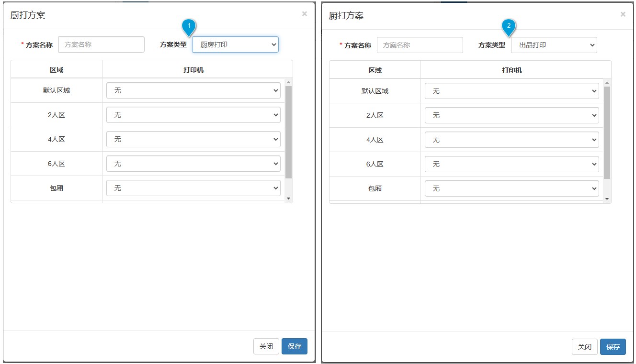Screen dimensions: 636x364
Task: Close the left 厨打方案 dialog via the X
Action: pos(305,14)
